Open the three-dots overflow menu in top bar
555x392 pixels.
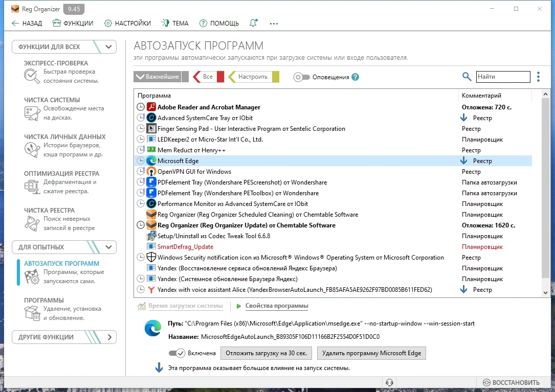coord(274,24)
